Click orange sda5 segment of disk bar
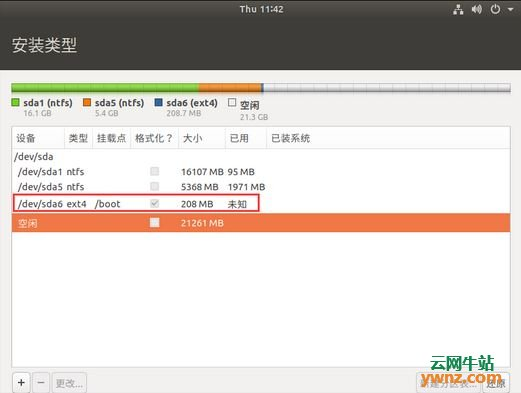 coord(230,88)
